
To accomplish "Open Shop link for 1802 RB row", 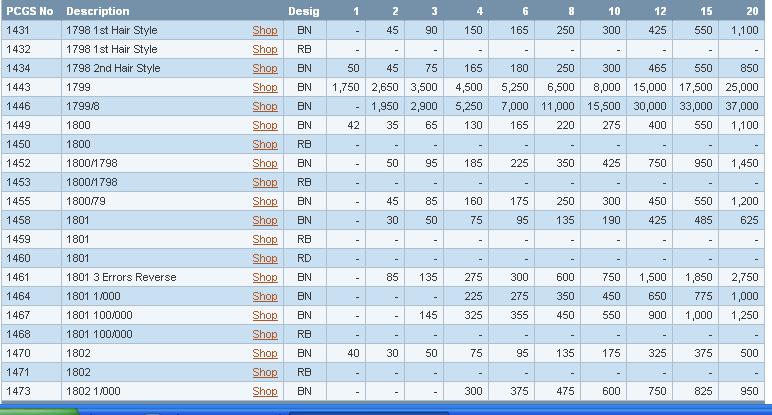I will [x=264, y=372].
